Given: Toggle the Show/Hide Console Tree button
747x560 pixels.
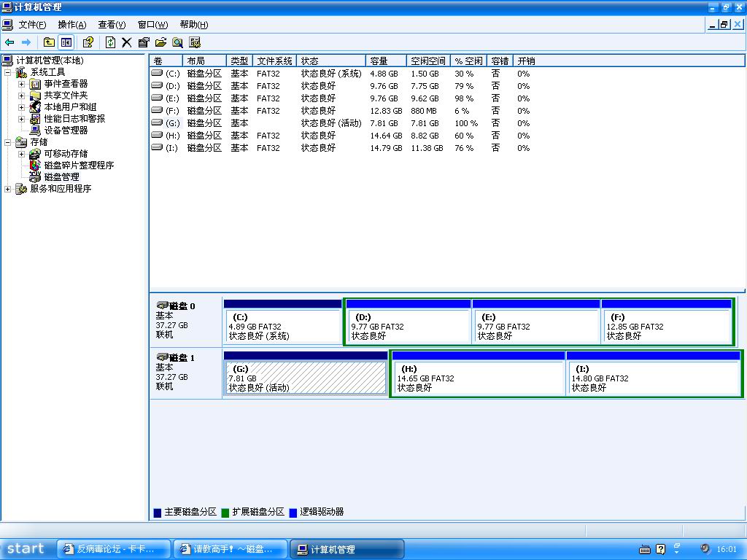Looking at the screenshot, I should coord(66,42).
